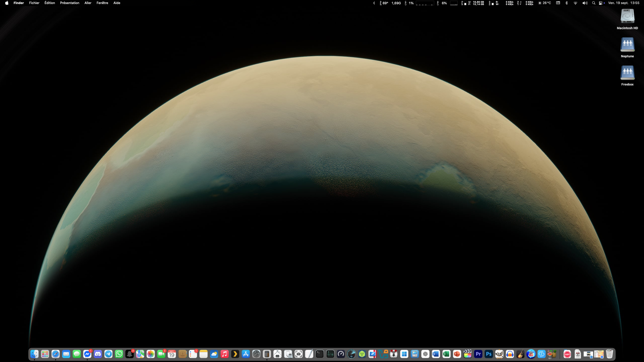Open Photoshop from the dock
The width and height of the screenshot is (644, 362).
pyautogui.click(x=488, y=354)
